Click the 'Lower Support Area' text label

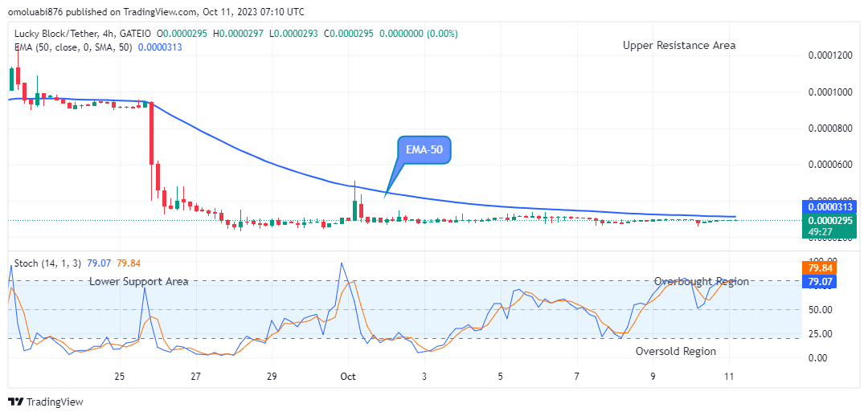[x=139, y=282]
